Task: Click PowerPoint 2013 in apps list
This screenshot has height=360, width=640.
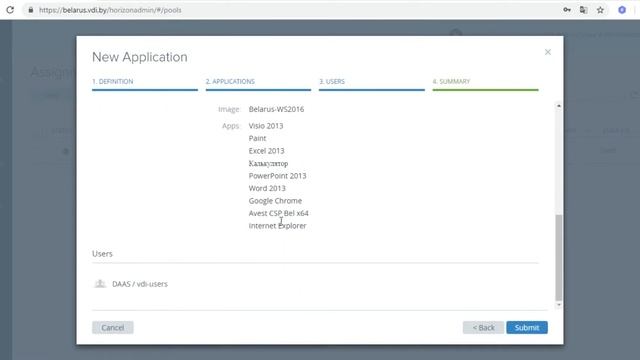Action: (x=277, y=176)
